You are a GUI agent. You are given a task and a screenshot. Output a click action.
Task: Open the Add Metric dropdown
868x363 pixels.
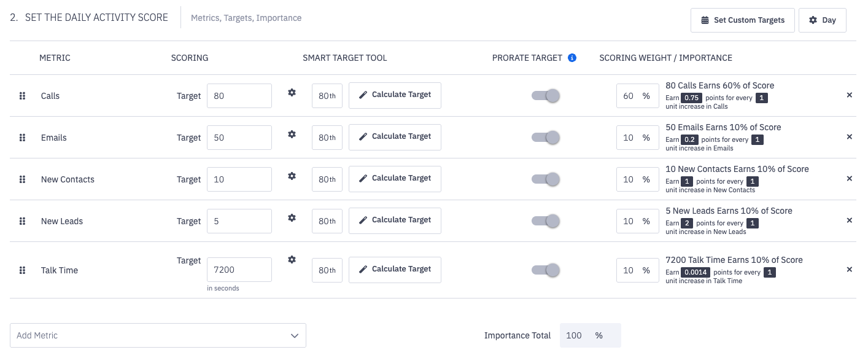(158, 335)
